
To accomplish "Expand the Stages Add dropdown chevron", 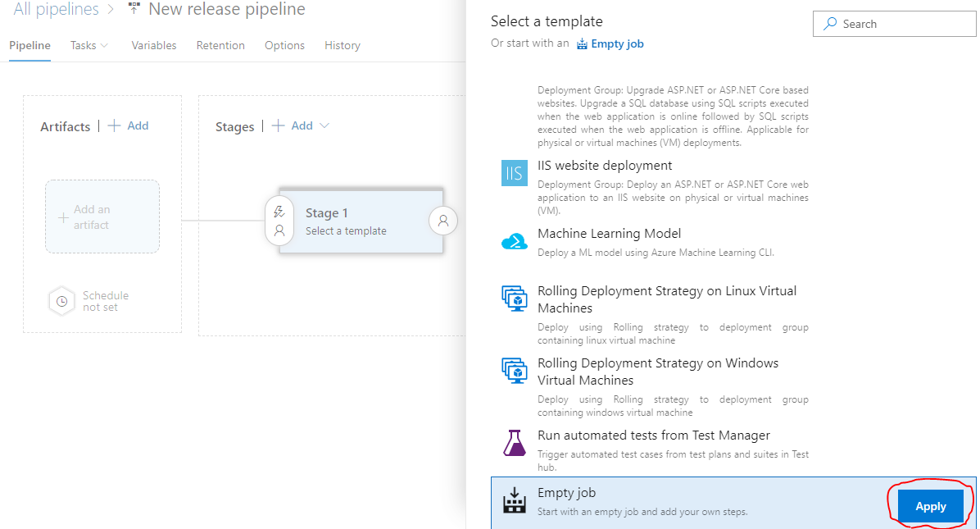I will 324,125.
